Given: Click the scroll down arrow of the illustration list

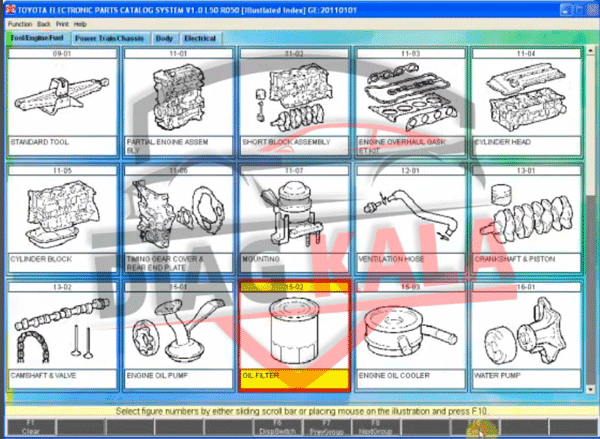Looking at the screenshot, I should tap(591, 390).
